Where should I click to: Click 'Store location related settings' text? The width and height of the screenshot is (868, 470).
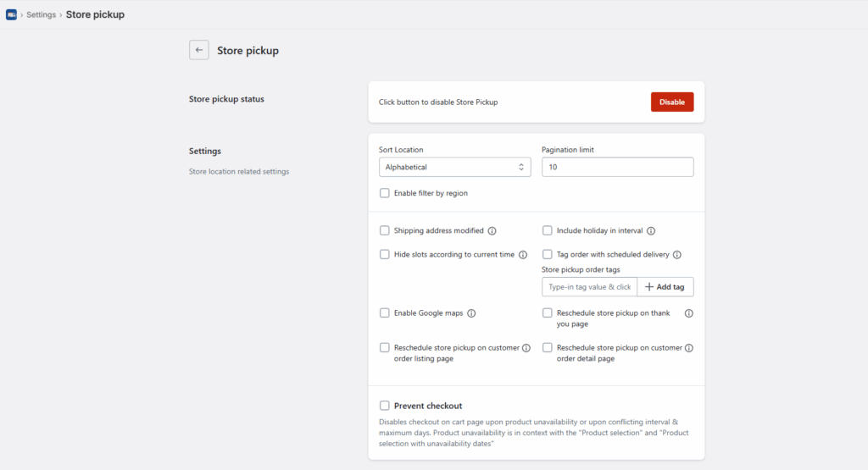(x=239, y=172)
